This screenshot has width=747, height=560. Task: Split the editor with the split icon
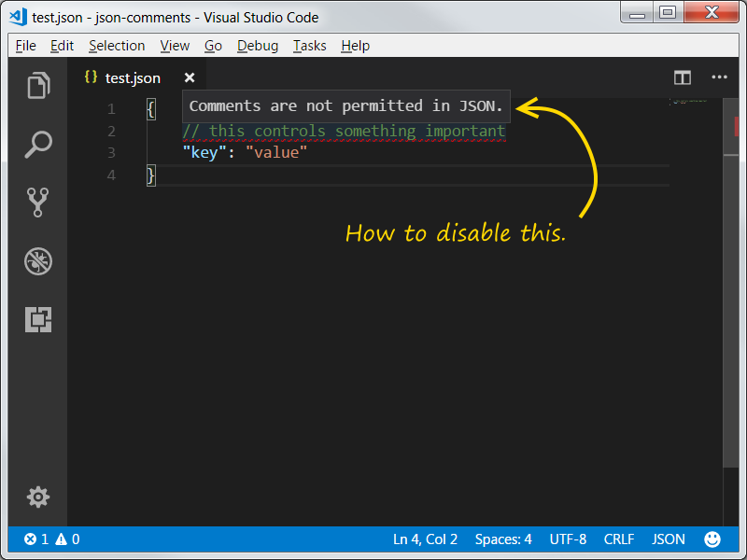click(x=683, y=77)
